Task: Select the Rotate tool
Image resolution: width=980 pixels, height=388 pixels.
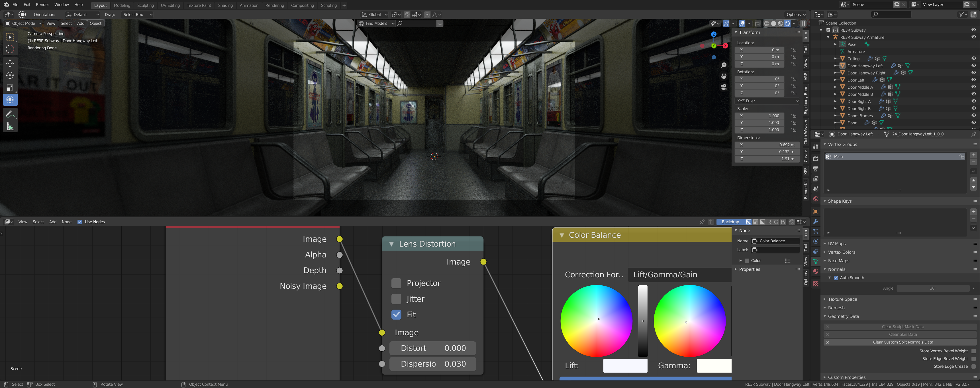Action: click(x=10, y=75)
